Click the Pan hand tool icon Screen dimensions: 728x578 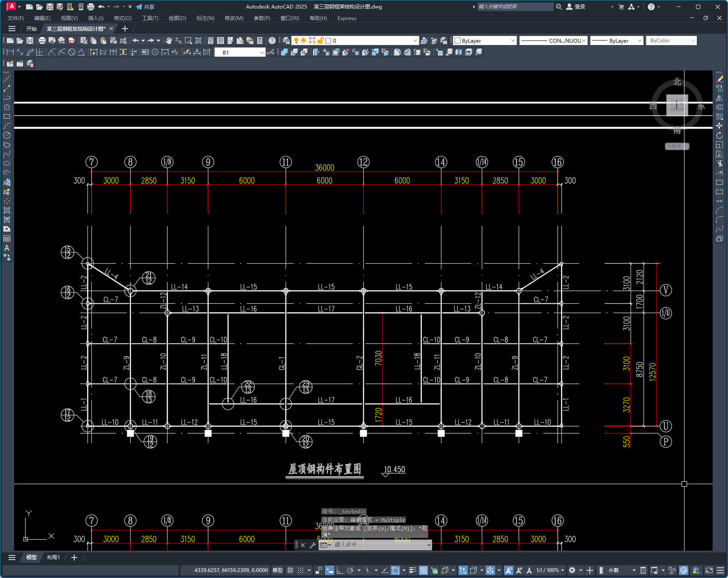click(x=169, y=41)
